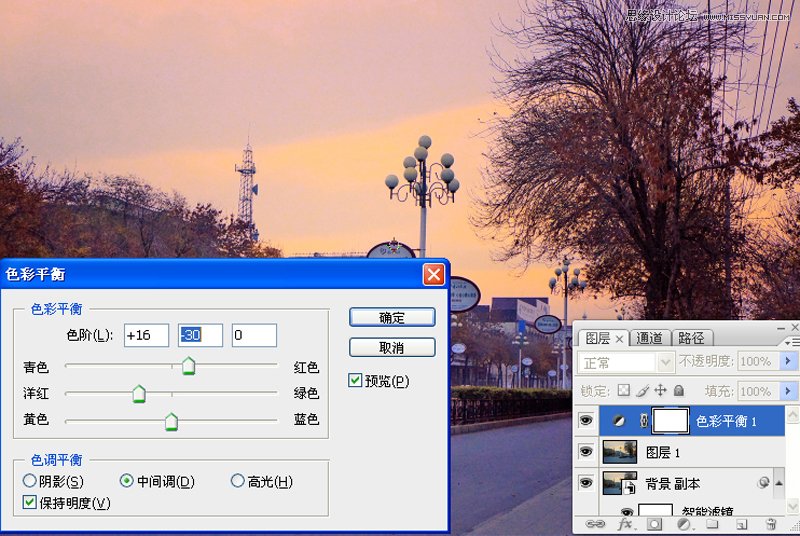
Task: Select the layer mask thumbnail of 色彩平衡 1
Action: pos(670,421)
